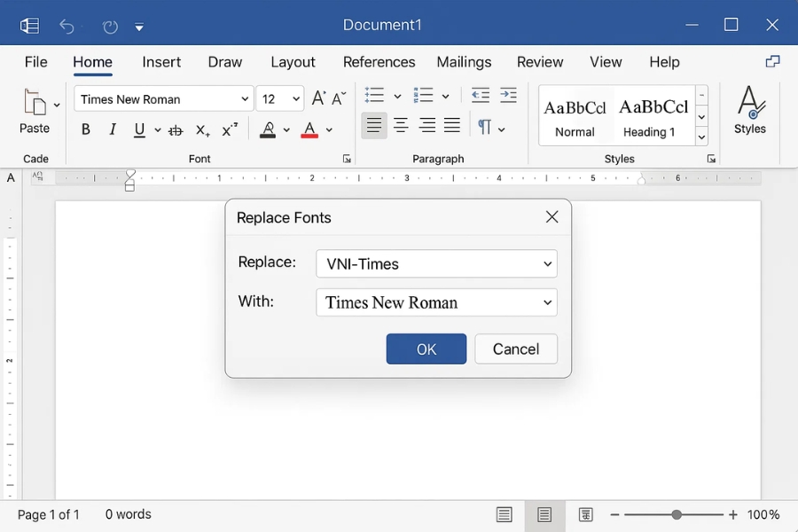
Task: Select center text alignment
Action: 400,125
